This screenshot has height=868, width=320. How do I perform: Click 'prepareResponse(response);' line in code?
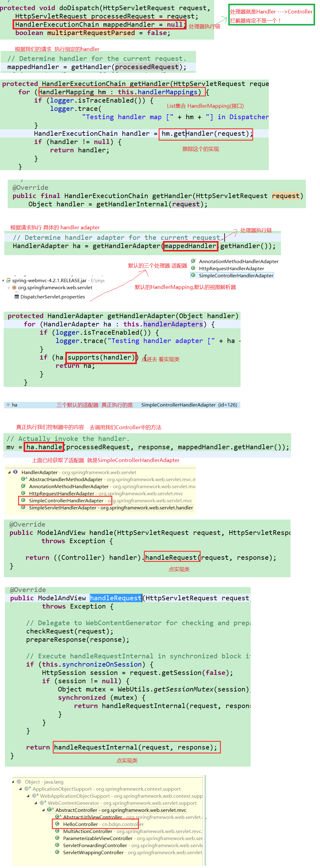[x=78, y=640]
